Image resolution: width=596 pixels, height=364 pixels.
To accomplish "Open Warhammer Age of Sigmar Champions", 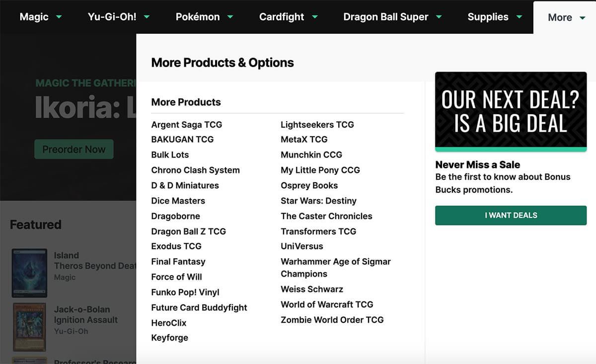I will click(336, 268).
